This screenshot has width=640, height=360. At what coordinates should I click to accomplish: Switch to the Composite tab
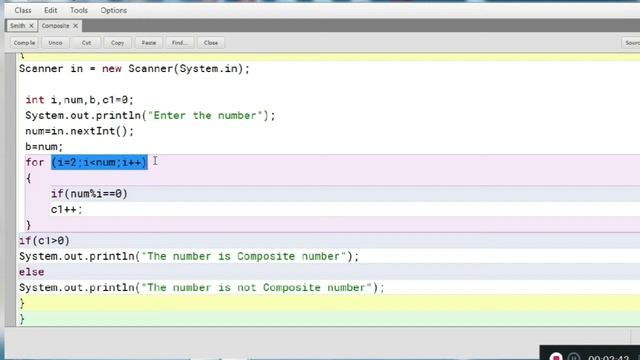pyautogui.click(x=56, y=26)
